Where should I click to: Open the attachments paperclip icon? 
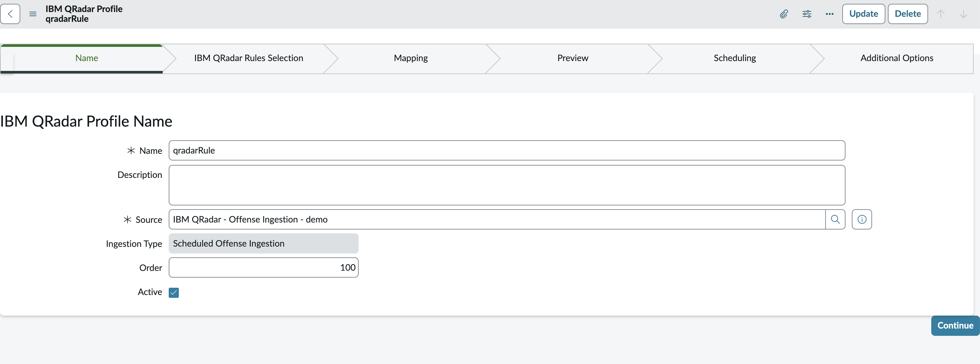(x=784, y=14)
